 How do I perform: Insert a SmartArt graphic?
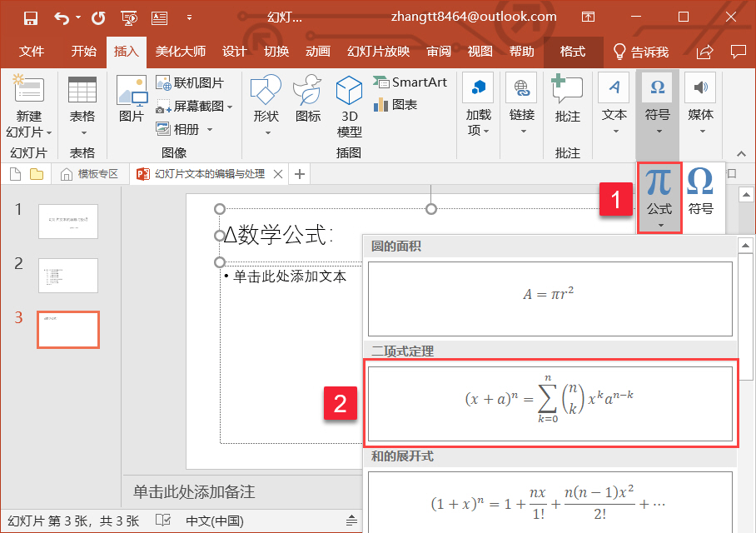click(410, 82)
